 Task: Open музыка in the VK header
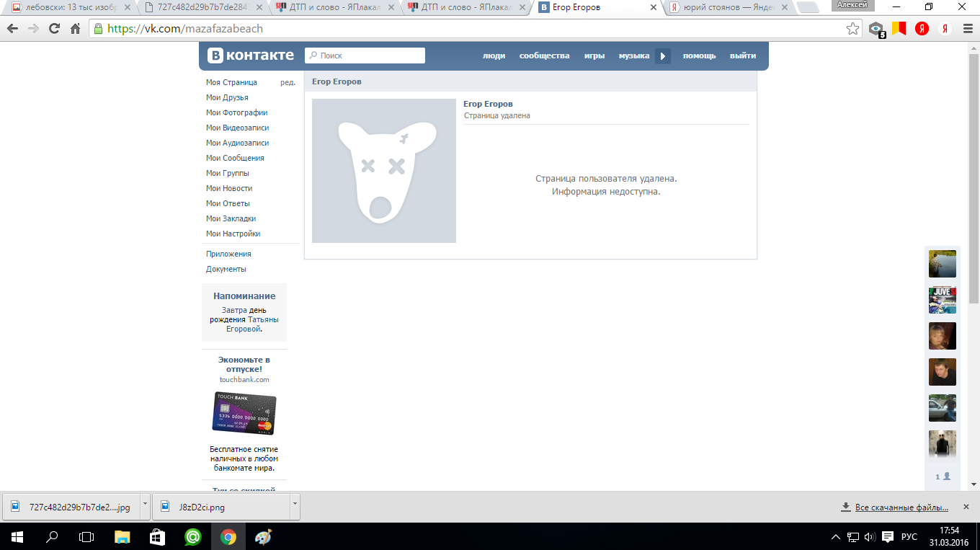(634, 56)
